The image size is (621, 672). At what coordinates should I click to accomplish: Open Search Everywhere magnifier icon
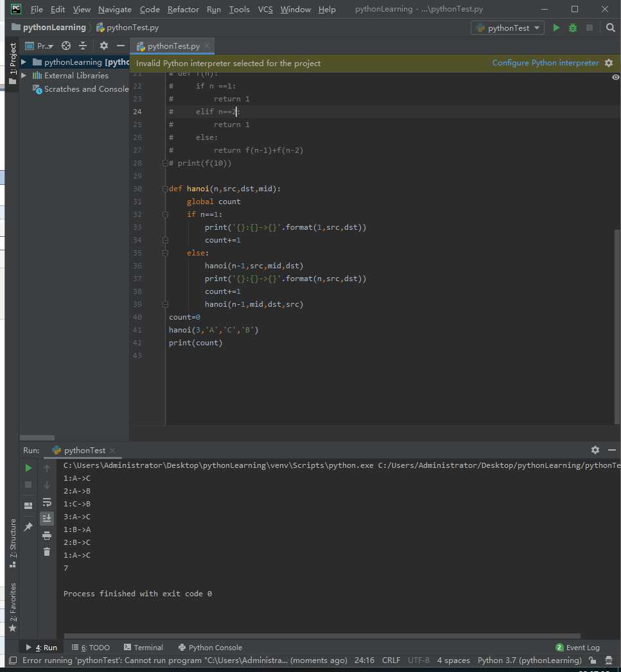610,28
